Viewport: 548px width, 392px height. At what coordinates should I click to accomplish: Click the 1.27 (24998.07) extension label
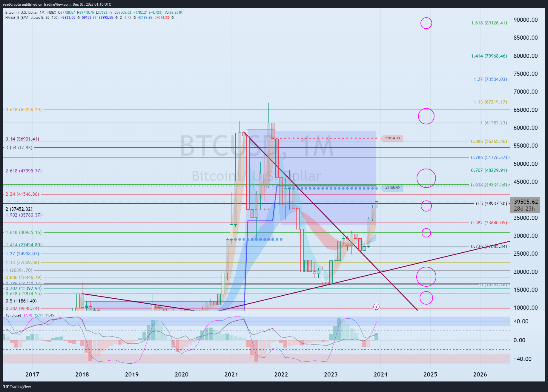(22, 254)
